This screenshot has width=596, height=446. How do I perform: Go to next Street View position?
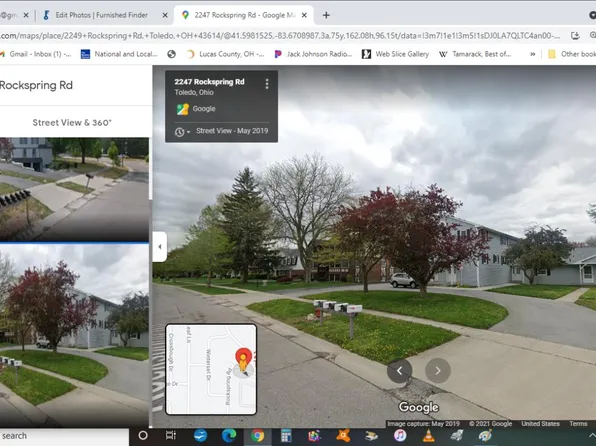tap(438, 370)
